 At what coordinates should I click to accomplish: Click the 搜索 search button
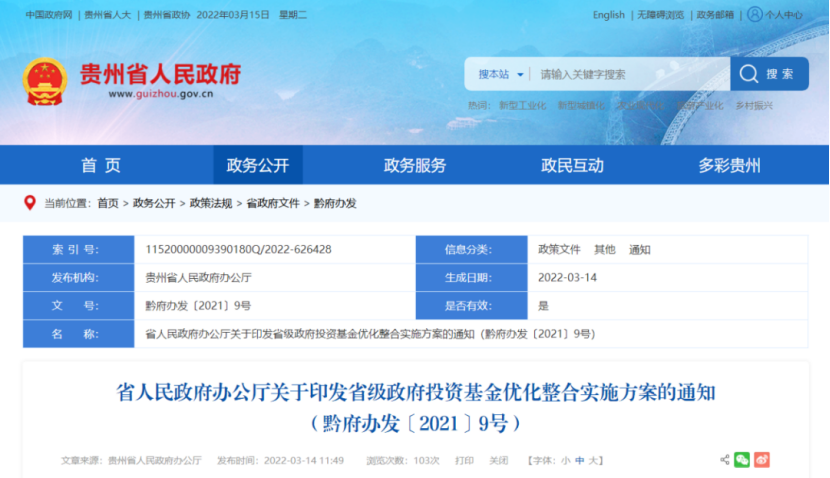[769, 74]
